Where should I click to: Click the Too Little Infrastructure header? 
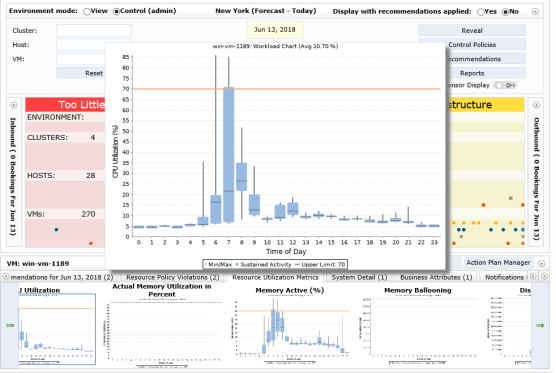tap(65, 105)
